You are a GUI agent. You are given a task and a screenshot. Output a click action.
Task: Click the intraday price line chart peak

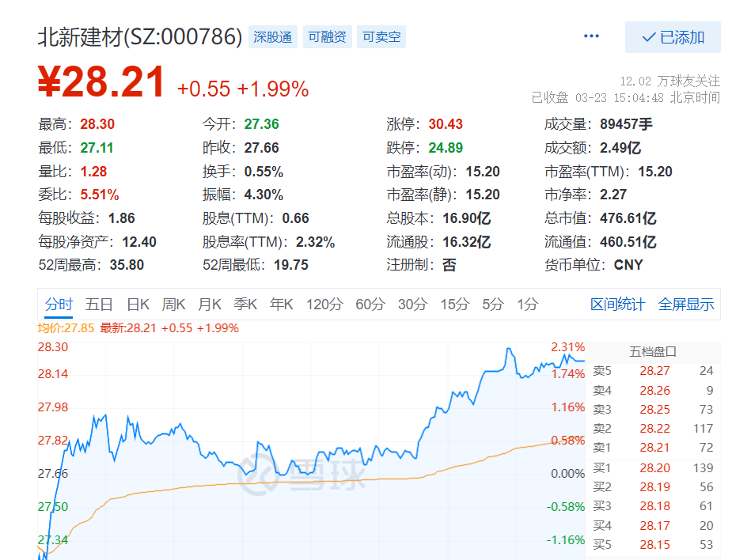coord(509,349)
